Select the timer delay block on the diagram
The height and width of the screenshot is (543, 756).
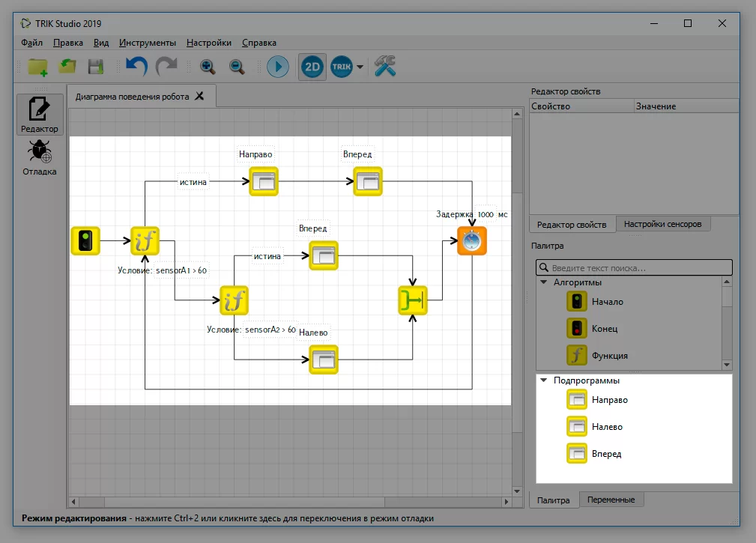[x=471, y=241]
